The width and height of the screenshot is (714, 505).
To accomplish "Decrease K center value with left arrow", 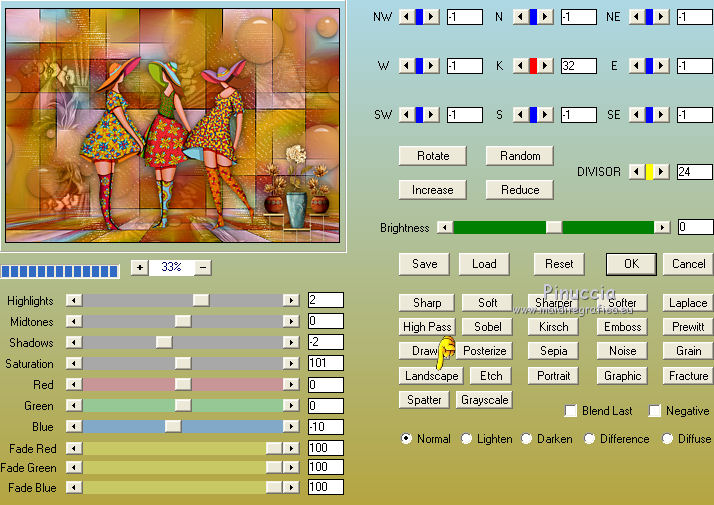I will (520, 66).
